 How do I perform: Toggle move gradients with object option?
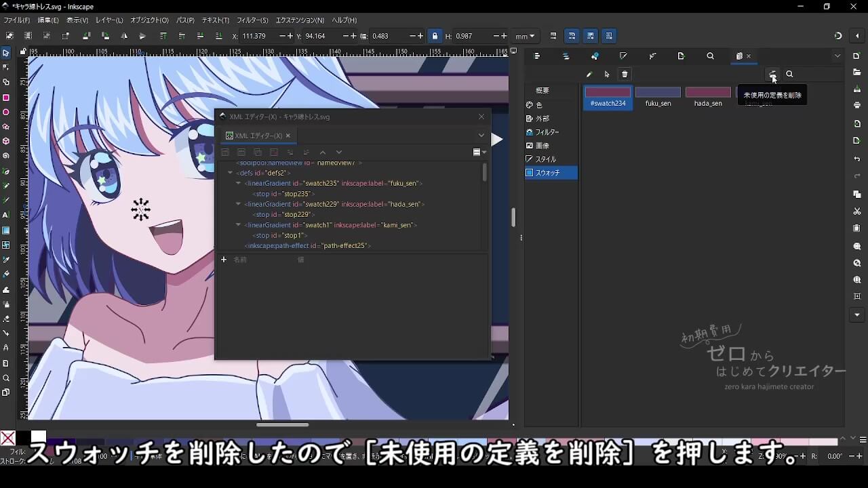(591, 36)
